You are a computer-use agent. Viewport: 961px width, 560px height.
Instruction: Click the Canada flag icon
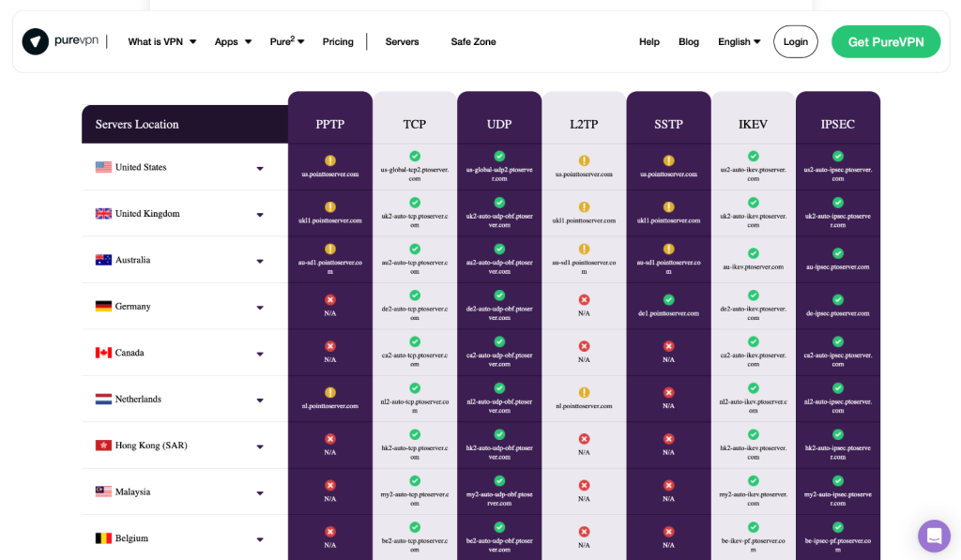(x=103, y=353)
